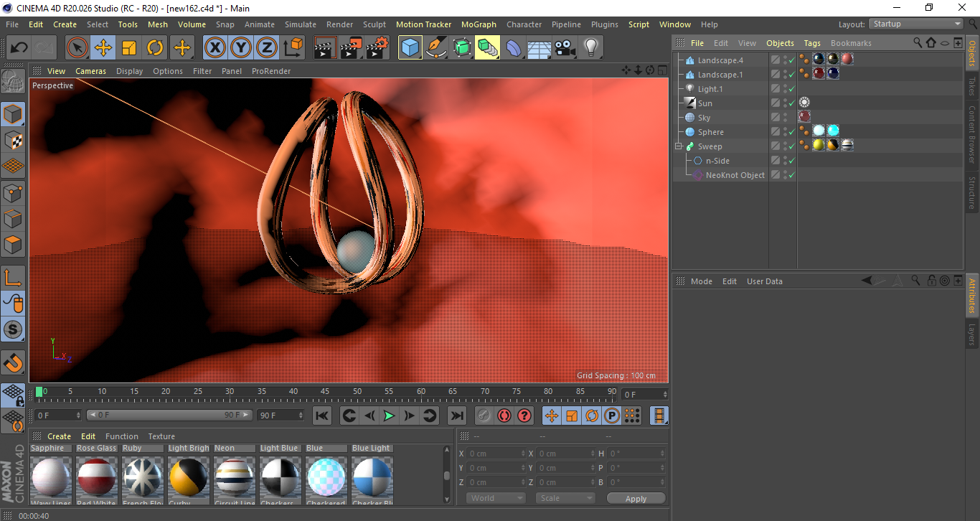Play the animation forward
This screenshot has height=521, width=980.
pos(389,416)
